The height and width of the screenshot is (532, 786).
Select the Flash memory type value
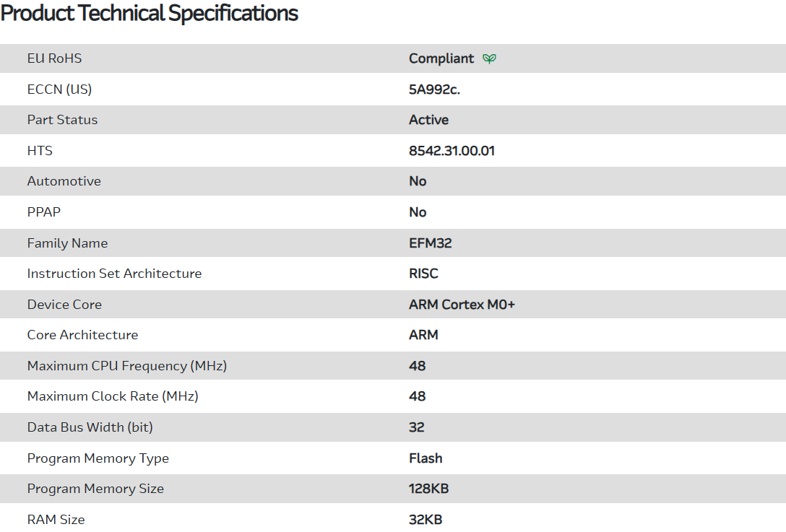click(x=426, y=458)
